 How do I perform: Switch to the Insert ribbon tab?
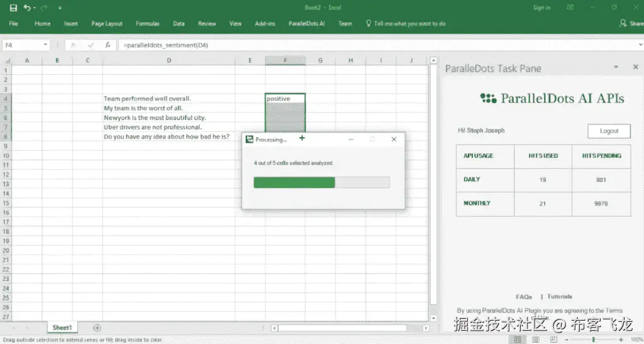click(x=70, y=24)
